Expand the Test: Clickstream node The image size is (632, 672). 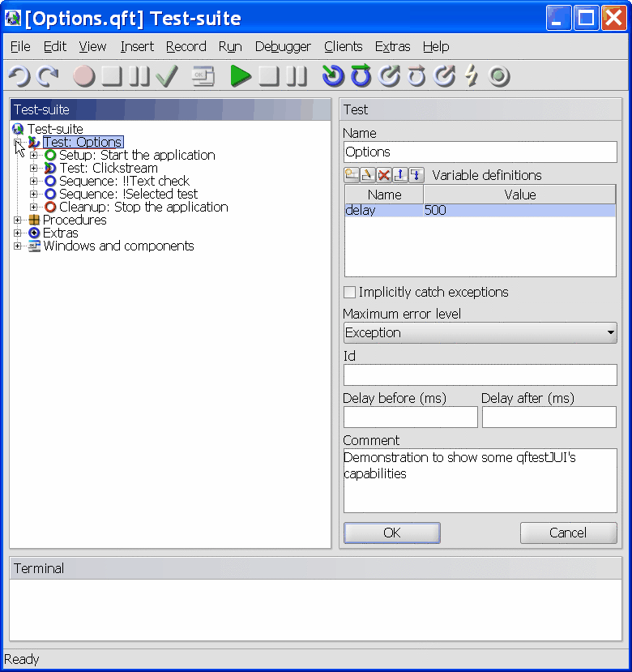[33, 168]
